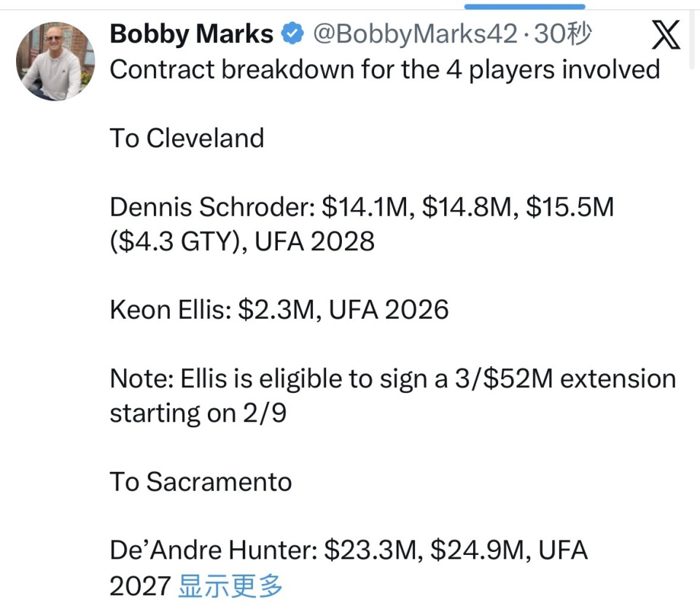Click the Keon Ellis contract line
700x603 pixels.
pos(279,310)
